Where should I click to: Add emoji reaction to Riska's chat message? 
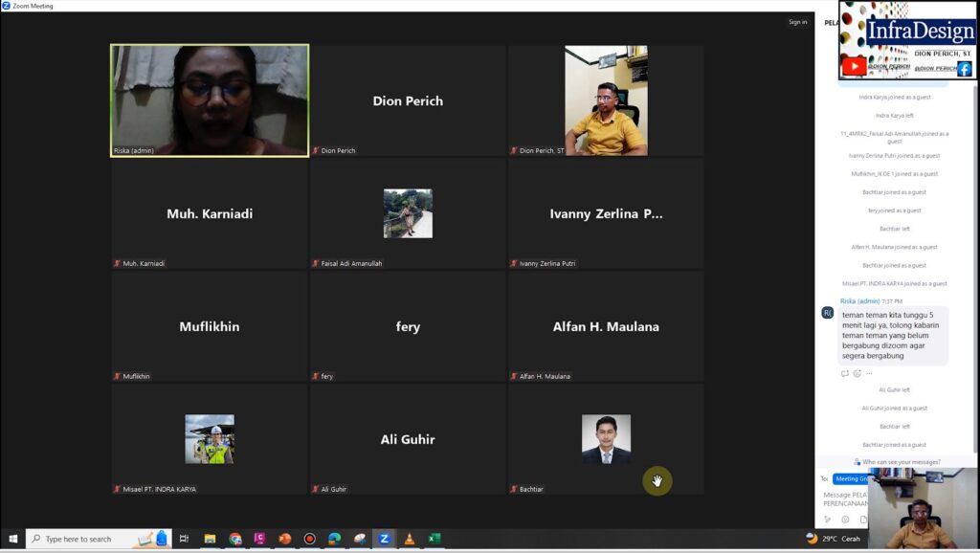point(857,373)
